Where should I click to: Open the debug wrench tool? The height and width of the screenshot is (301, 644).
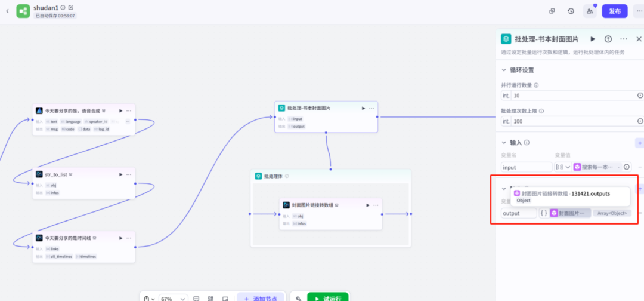coord(299,299)
